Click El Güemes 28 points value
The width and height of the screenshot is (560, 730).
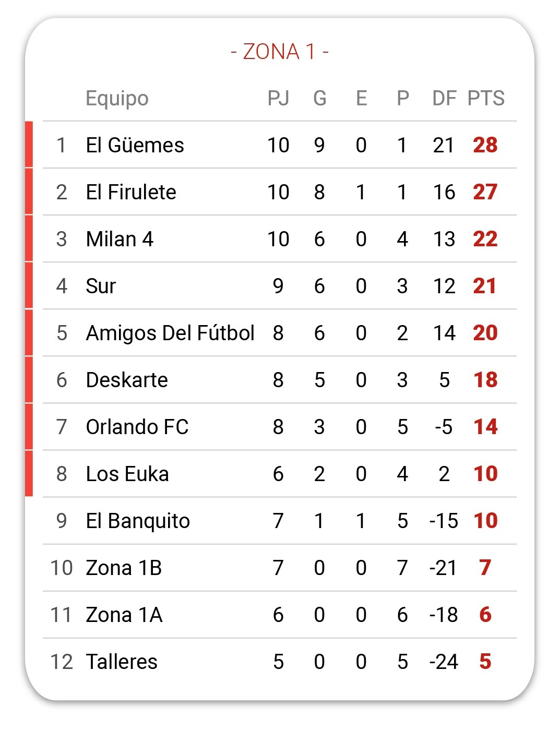(x=485, y=145)
